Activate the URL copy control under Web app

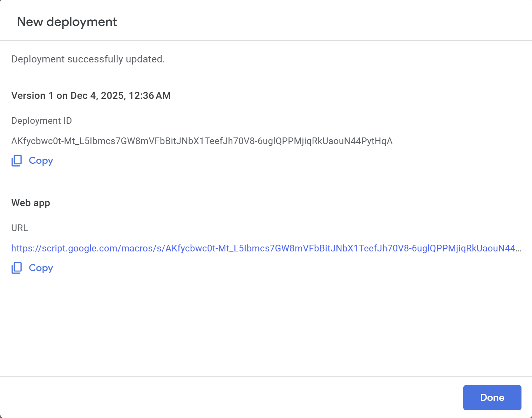coord(32,268)
